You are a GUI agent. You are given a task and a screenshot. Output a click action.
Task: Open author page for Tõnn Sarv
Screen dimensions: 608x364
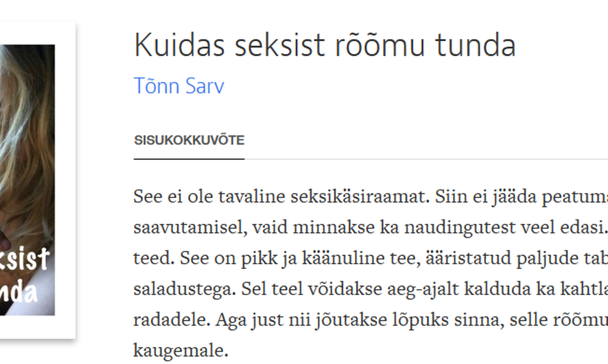(179, 86)
